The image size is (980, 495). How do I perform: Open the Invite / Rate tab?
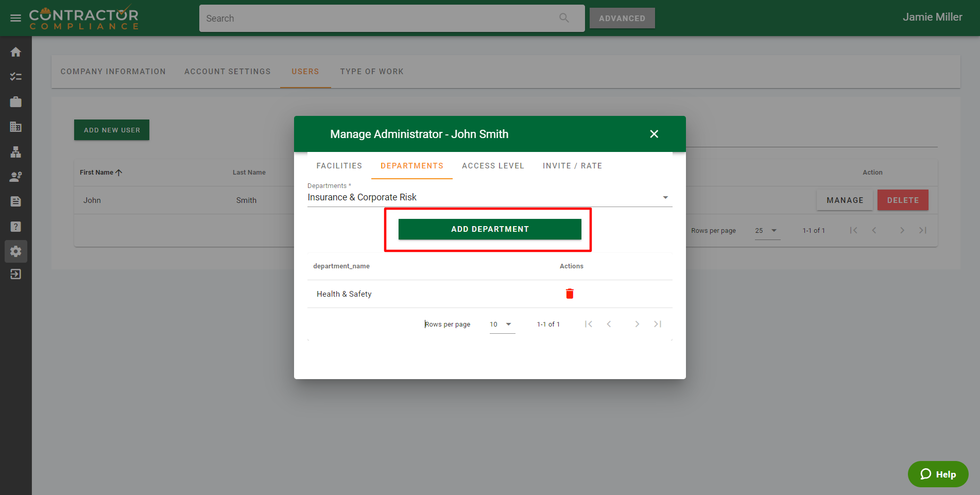coord(572,166)
